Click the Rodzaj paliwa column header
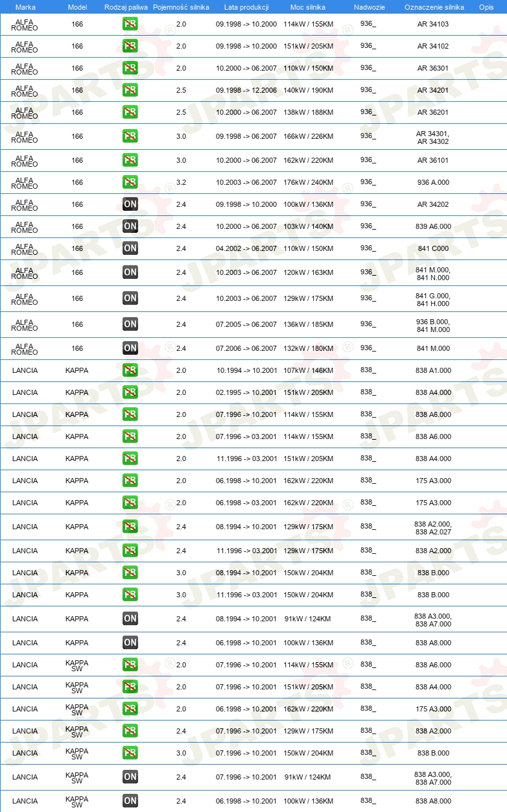The width and height of the screenshot is (507, 812). (126, 6)
